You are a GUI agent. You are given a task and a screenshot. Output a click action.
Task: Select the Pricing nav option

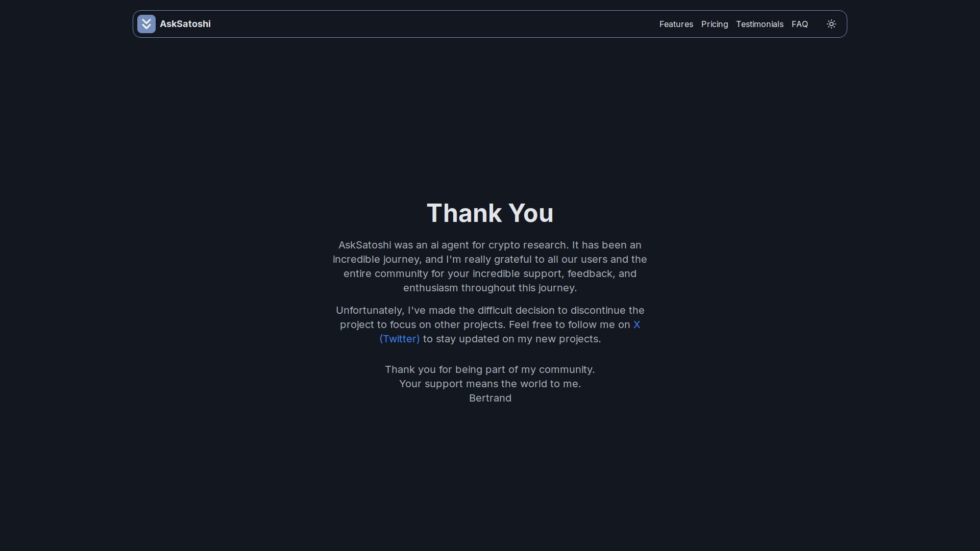pyautogui.click(x=714, y=24)
